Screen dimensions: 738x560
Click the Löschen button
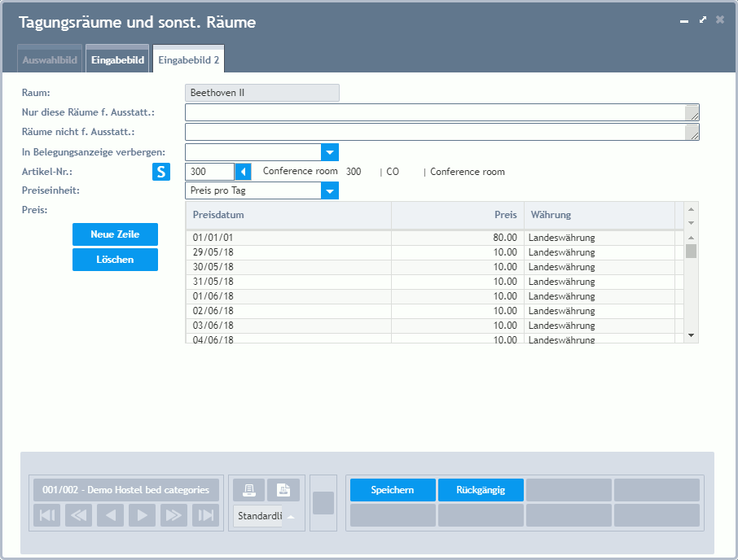[x=116, y=260]
